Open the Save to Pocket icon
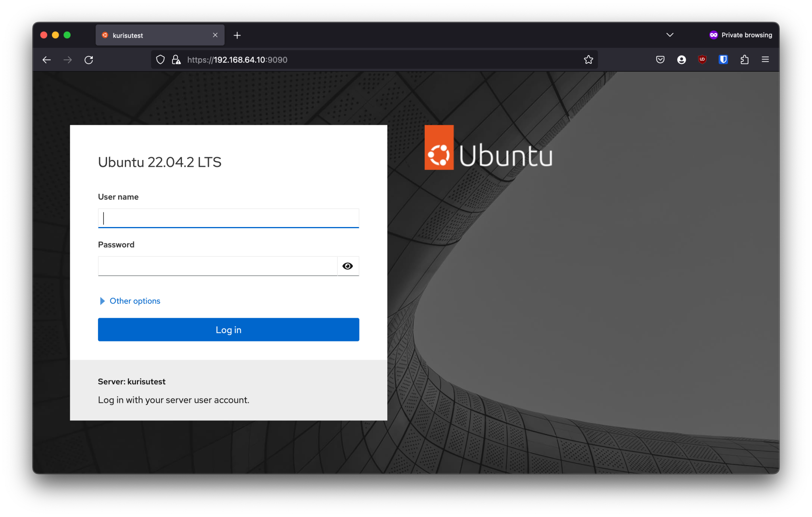 click(660, 60)
